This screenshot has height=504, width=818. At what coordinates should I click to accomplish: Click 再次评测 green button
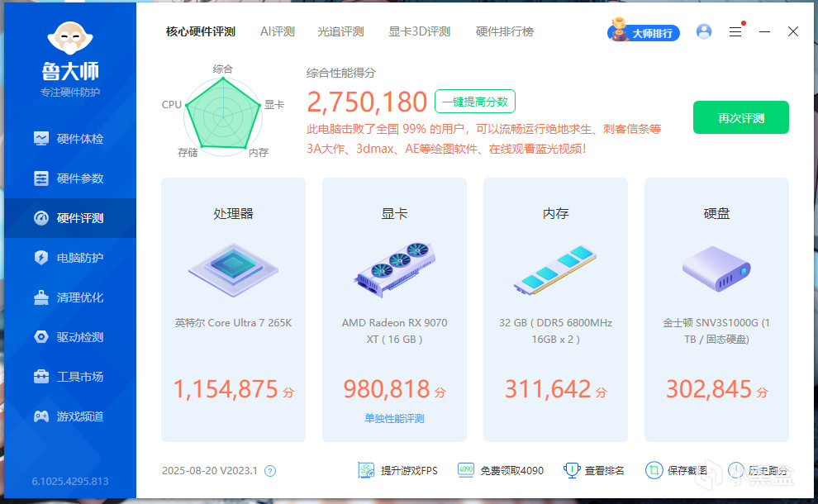coord(741,117)
